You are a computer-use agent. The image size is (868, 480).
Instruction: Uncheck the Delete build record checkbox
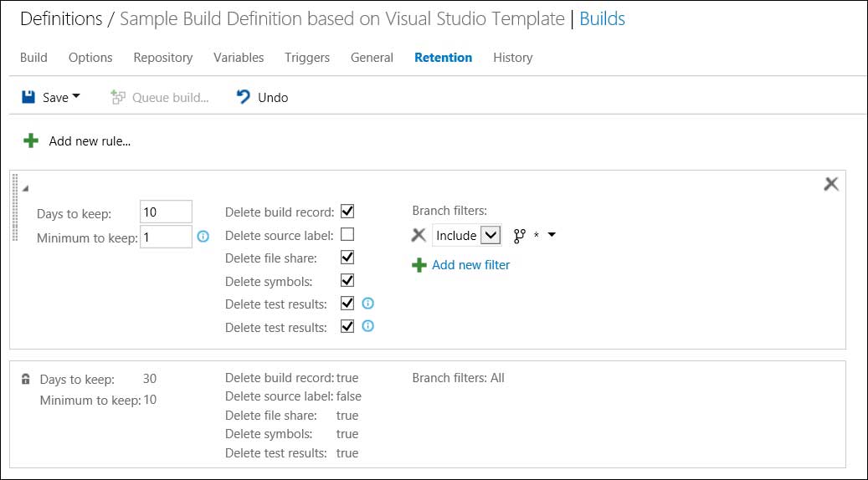[x=347, y=212]
